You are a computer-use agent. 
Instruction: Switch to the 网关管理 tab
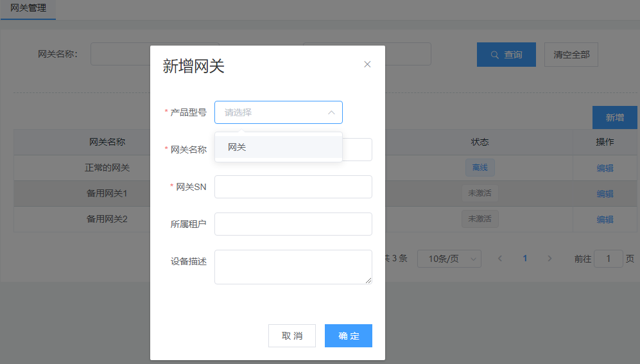(x=28, y=9)
